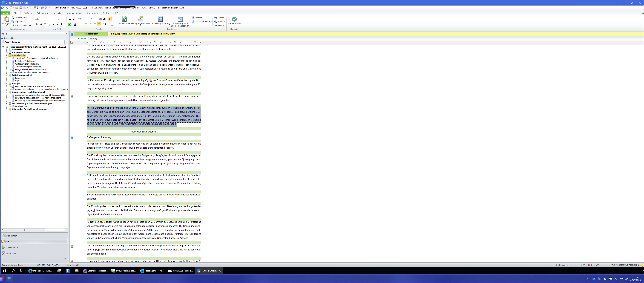Collapse the Erläuterungsbericht tree node
This screenshot has width=644, height=283.
pos(6,75)
